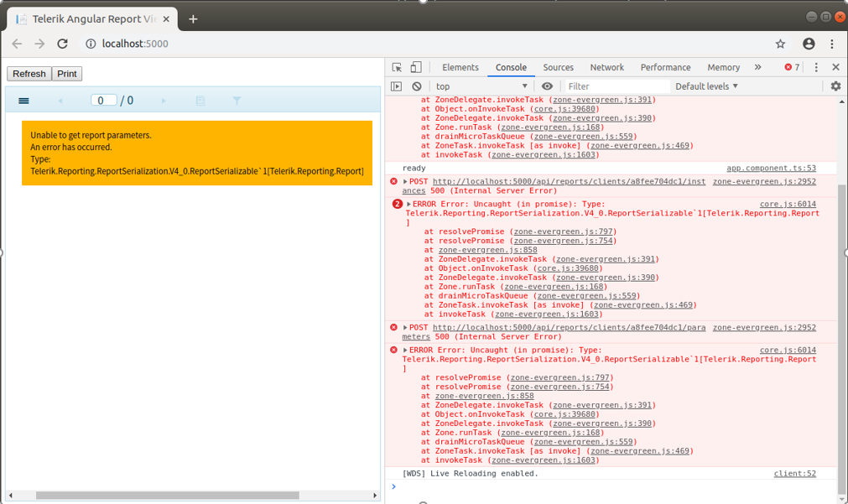
Task: Expand the grouped ERROR with badge 2
Action: [408, 205]
